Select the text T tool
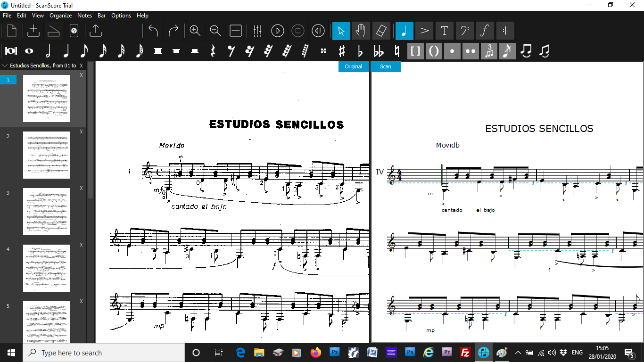Viewport: 644px width, 362px height. pyautogui.click(x=445, y=31)
